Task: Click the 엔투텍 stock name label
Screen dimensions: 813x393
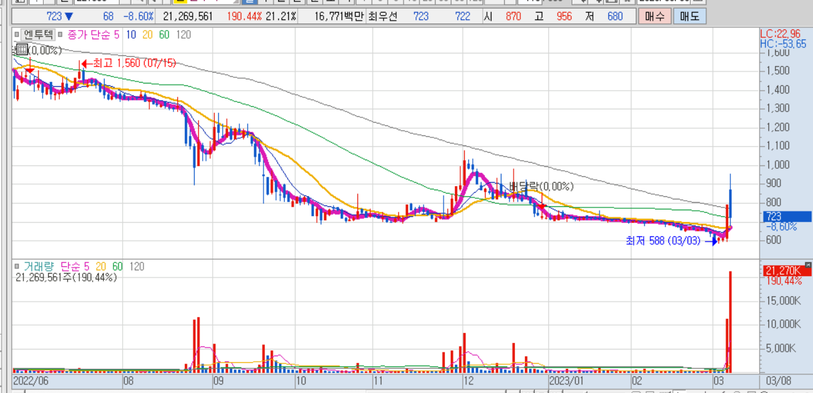Action: point(38,35)
